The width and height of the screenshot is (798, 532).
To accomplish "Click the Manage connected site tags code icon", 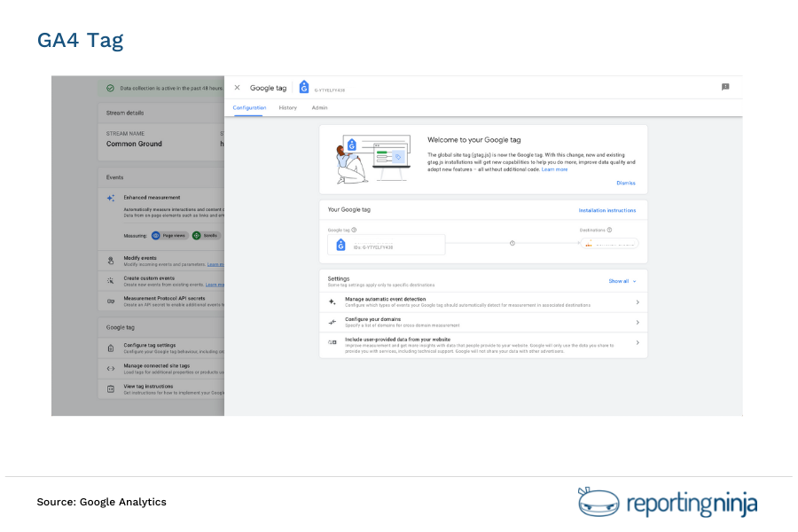I will pyautogui.click(x=111, y=368).
